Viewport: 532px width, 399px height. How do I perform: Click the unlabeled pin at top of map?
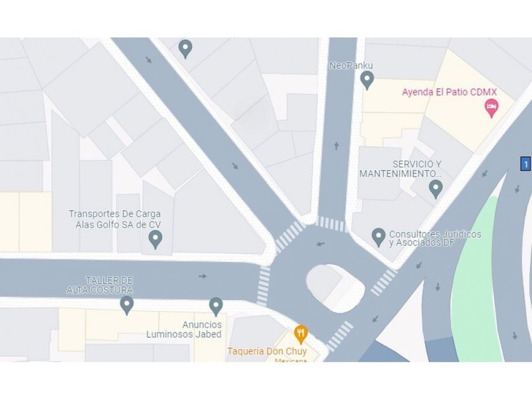click(x=185, y=49)
